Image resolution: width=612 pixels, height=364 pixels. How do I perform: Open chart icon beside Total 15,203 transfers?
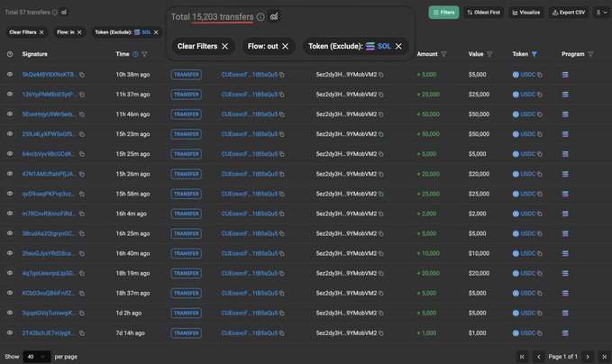click(274, 16)
